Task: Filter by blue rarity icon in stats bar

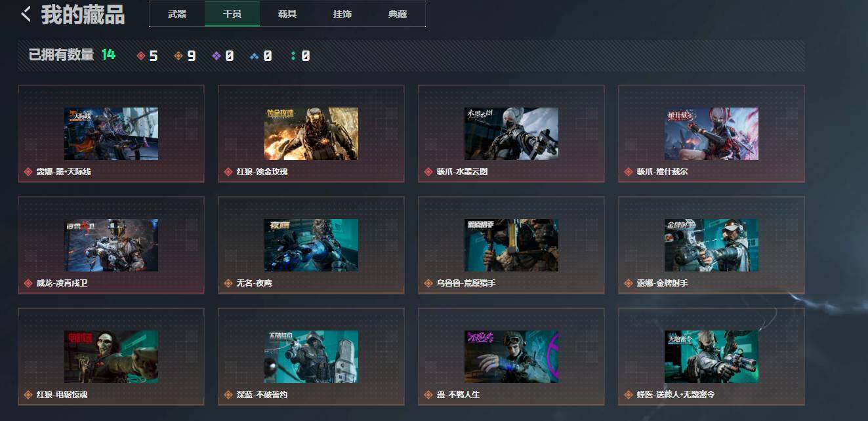Action: (x=255, y=56)
